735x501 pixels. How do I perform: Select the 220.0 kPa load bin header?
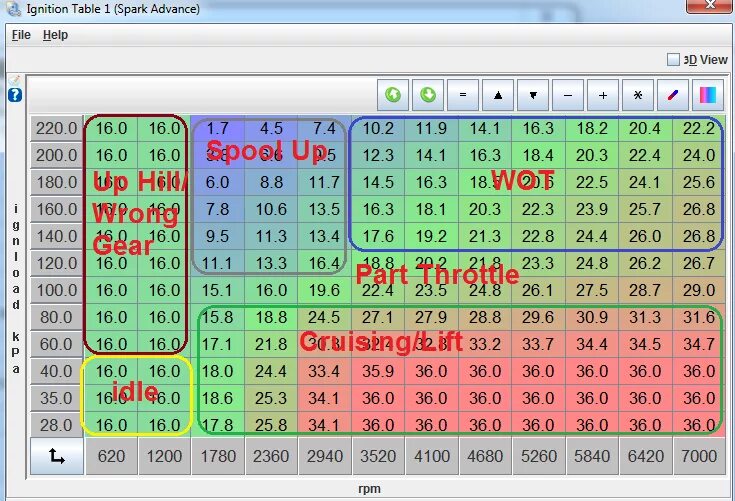pos(56,128)
